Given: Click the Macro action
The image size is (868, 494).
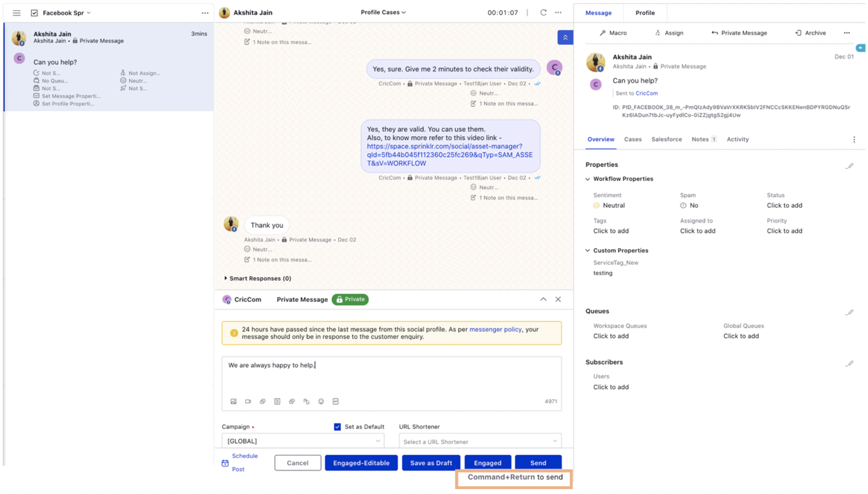Looking at the screenshot, I should 613,33.
